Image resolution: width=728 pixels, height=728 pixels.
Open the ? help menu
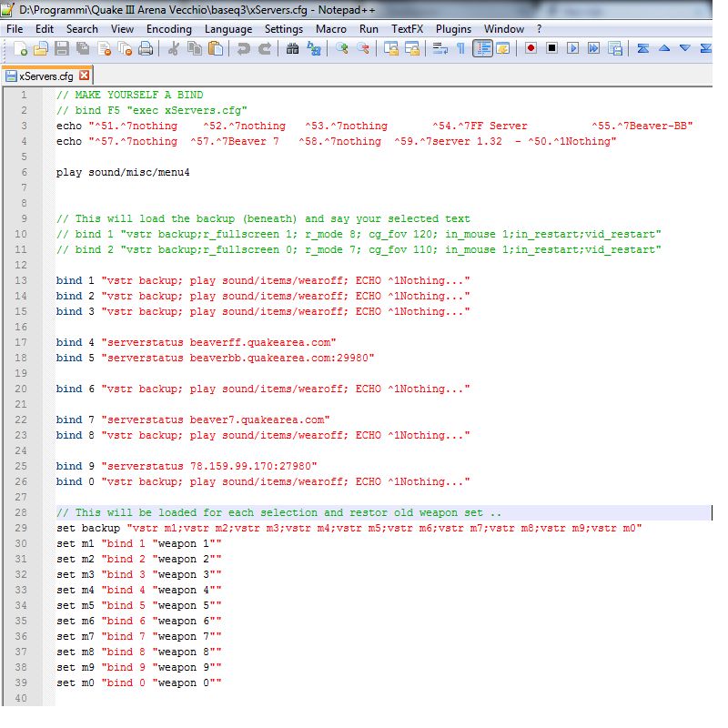coord(539,29)
